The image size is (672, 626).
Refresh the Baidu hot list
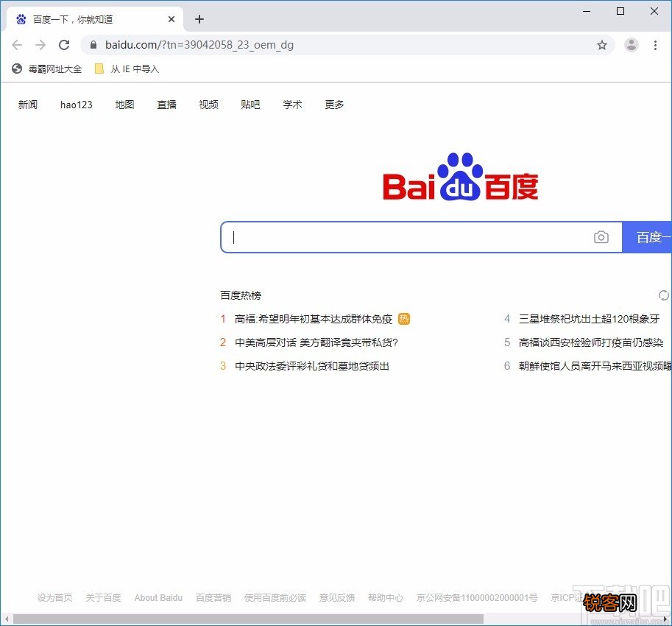[x=663, y=295]
